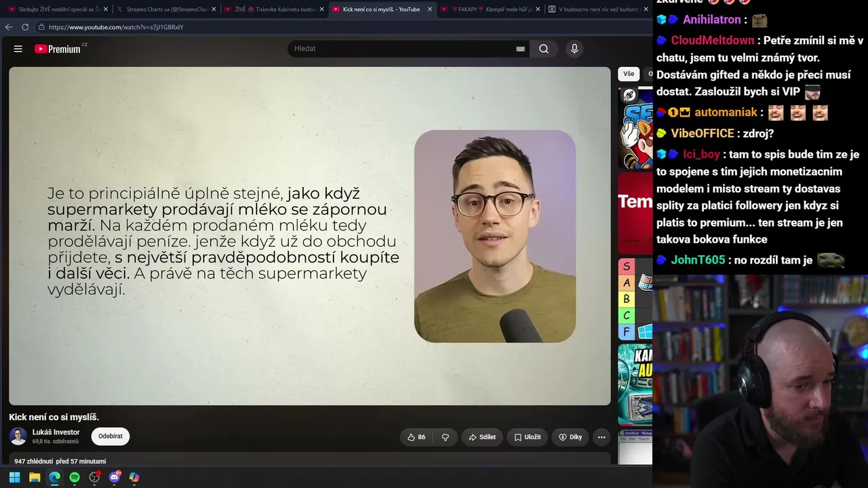Click JohnT605 username in chat
Screen dimensions: 868x488
[x=698, y=260]
